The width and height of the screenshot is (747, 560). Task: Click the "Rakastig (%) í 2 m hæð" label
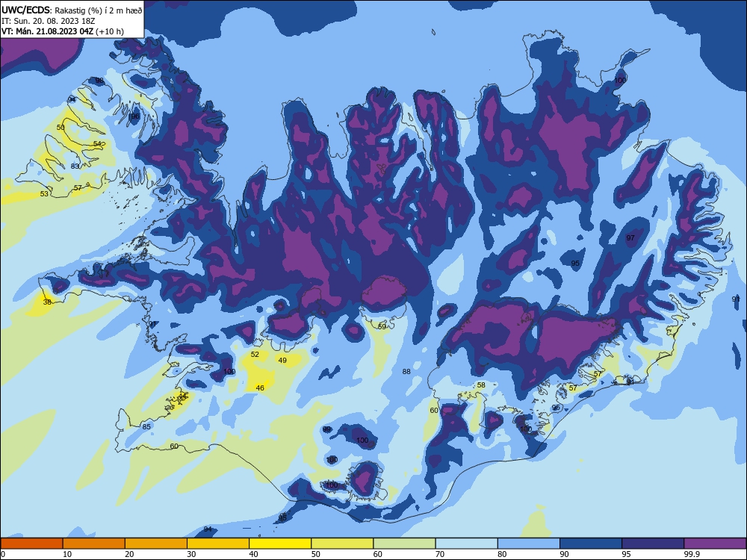pos(98,10)
